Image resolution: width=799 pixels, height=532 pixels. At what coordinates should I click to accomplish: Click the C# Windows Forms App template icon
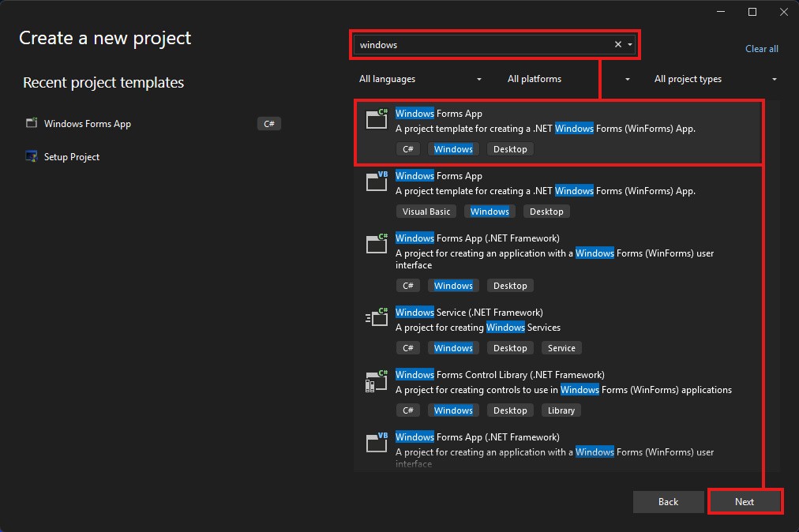tap(377, 118)
